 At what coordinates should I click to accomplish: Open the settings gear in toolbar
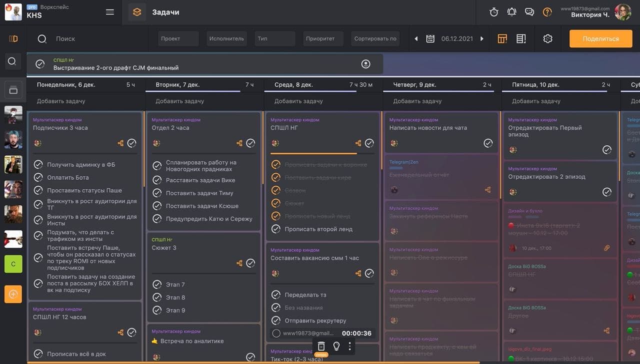coord(547,38)
